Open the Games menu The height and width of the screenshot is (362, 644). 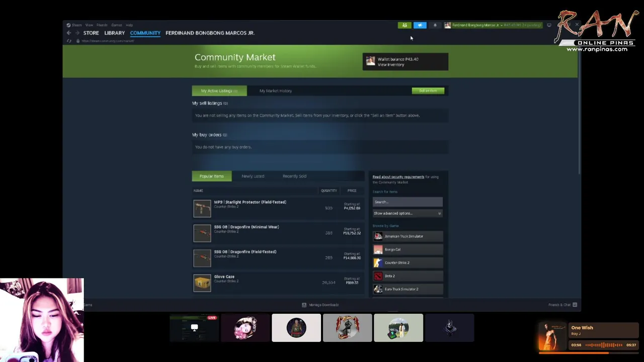coord(117,25)
